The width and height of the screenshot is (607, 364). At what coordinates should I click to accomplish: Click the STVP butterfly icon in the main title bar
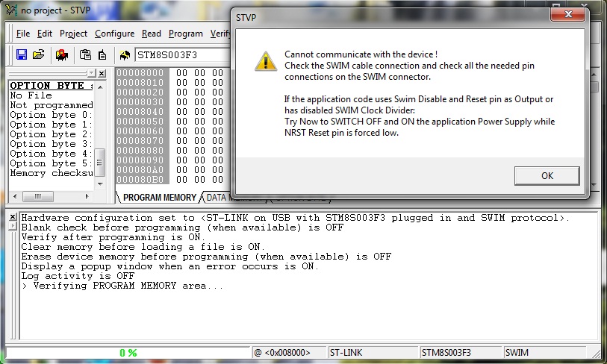tap(11, 10)
